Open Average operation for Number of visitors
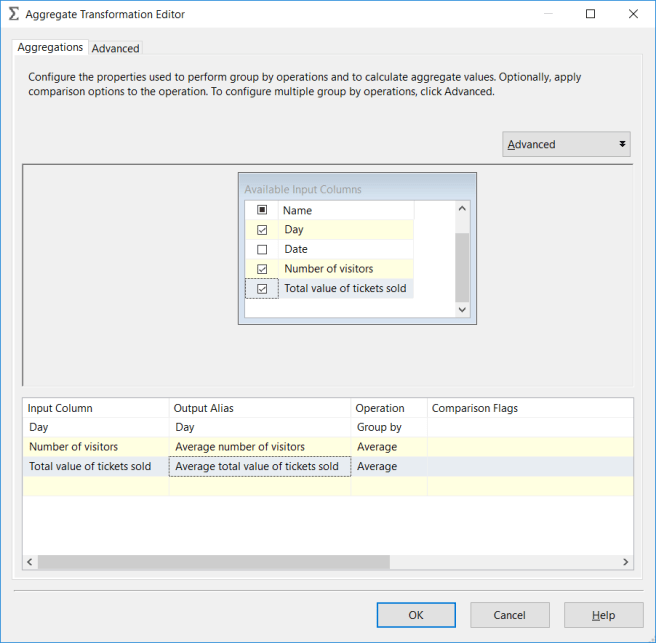 [x=389, y=447]
